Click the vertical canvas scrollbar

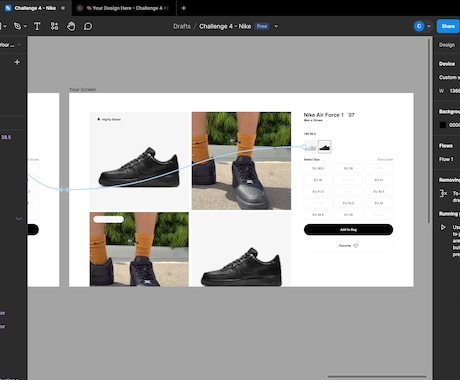click(429, 130)
